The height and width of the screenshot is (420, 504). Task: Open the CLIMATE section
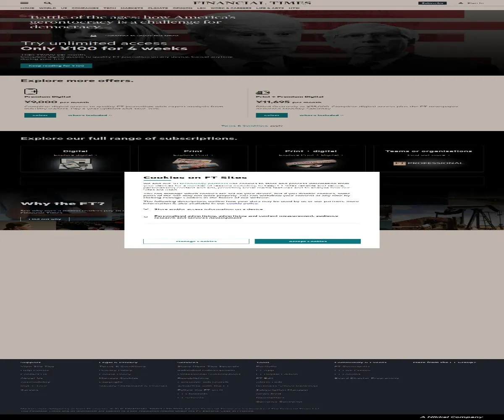pyautogui.click(x=158, y=8)
